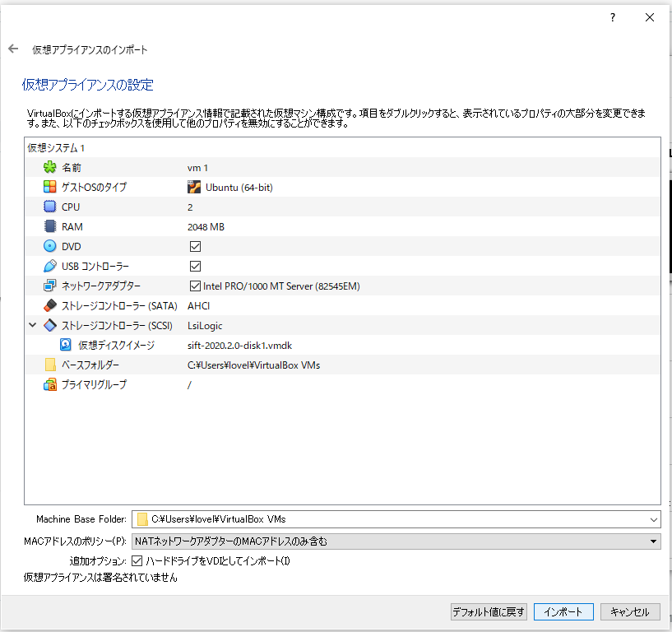The height and width of the screenshot is (632, 672).
Task: Click the primary group icon
Action: [49, 384]
